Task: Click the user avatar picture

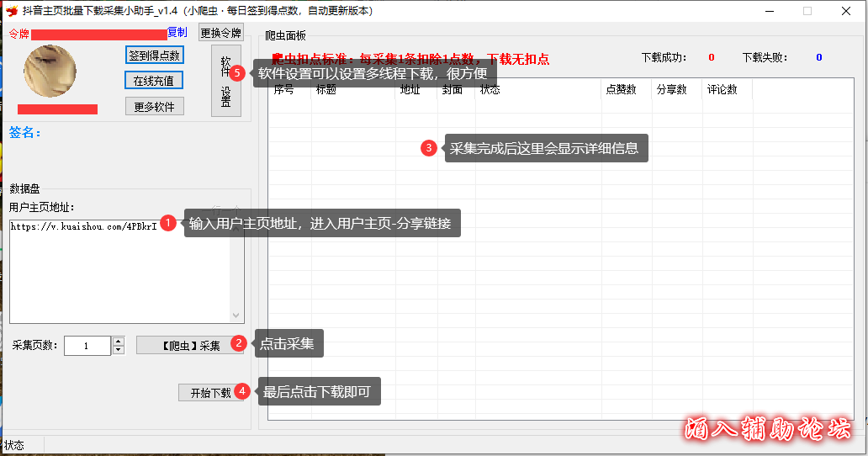Action: (x=50, y=72)
